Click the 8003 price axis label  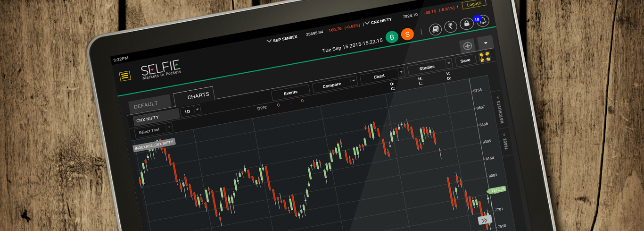click(x=493, y=175)
